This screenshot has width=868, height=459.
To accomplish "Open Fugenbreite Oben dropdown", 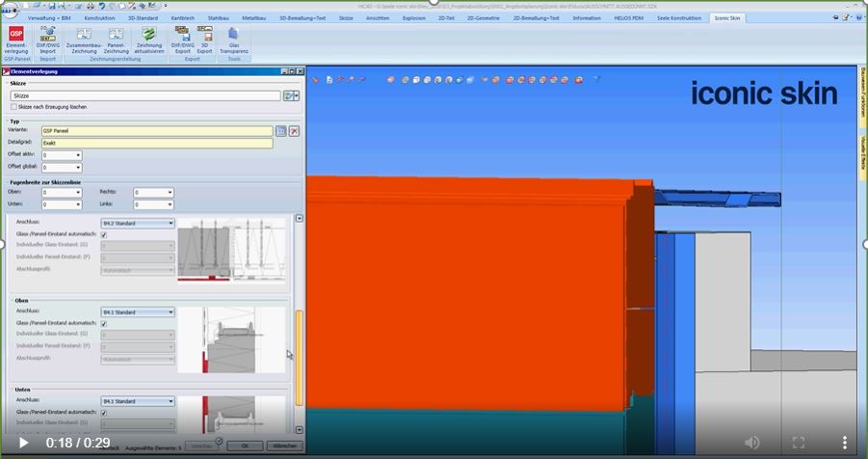I will pyautogui.click(x=78, y=192).
